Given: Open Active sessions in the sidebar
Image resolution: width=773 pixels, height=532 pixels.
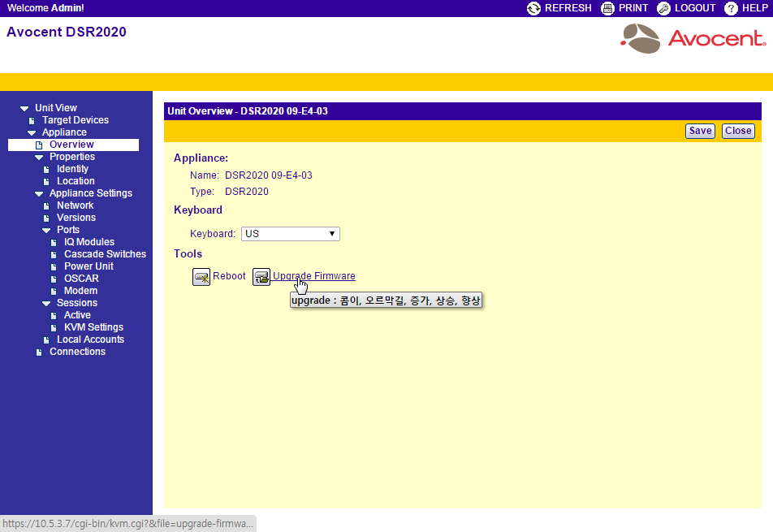Looking at the screenshot, I should (77, 314).
